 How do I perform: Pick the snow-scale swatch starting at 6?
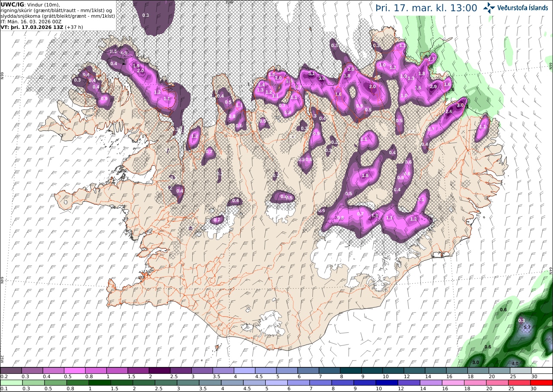coord(308,370)
